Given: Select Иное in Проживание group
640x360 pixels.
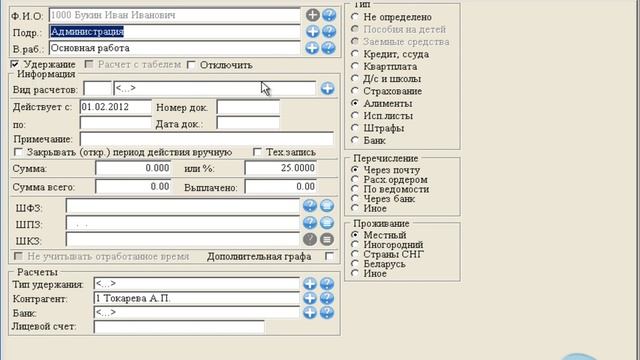Looking at the screenshot, I should coord(355,273).
